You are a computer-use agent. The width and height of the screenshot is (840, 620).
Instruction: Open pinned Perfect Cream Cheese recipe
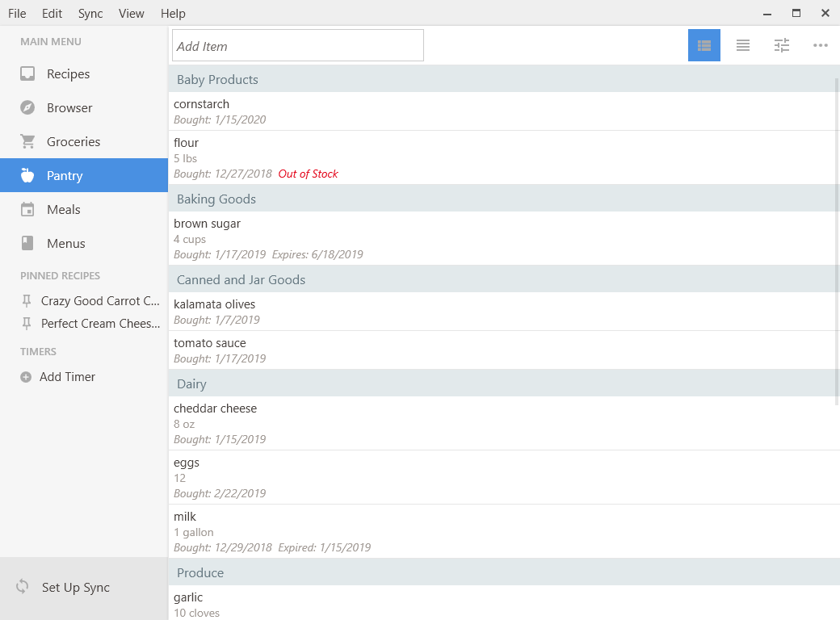coord(100,324)
